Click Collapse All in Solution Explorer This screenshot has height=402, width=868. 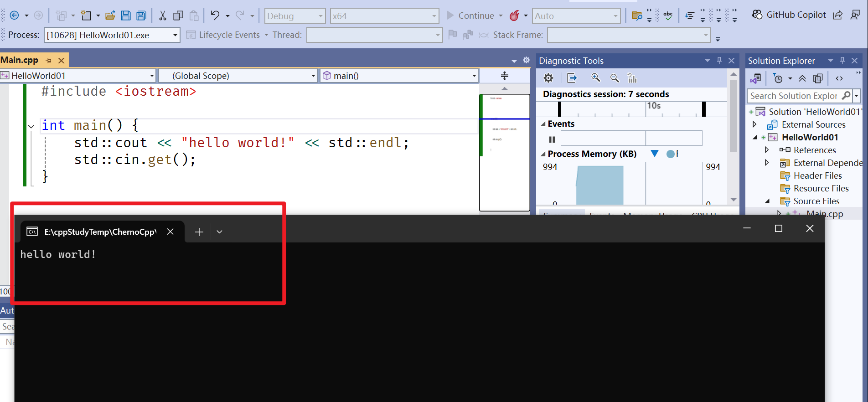[x=802, y=78]
